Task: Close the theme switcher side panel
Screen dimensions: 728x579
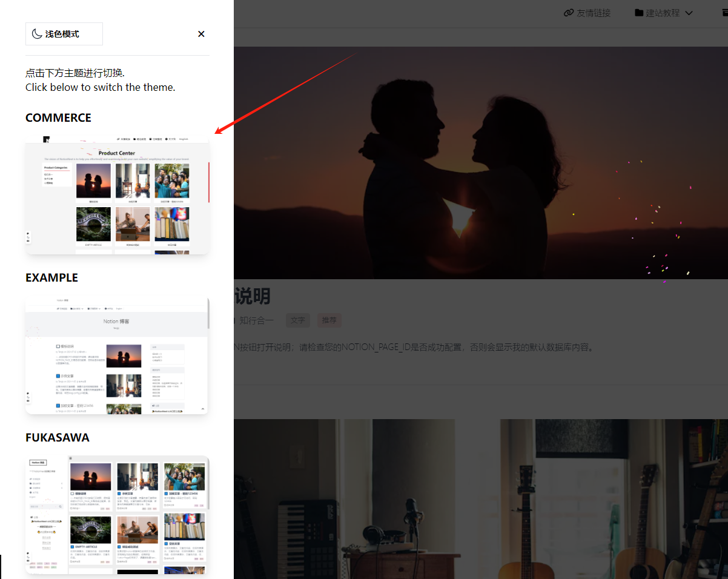Action: [201, 34]
